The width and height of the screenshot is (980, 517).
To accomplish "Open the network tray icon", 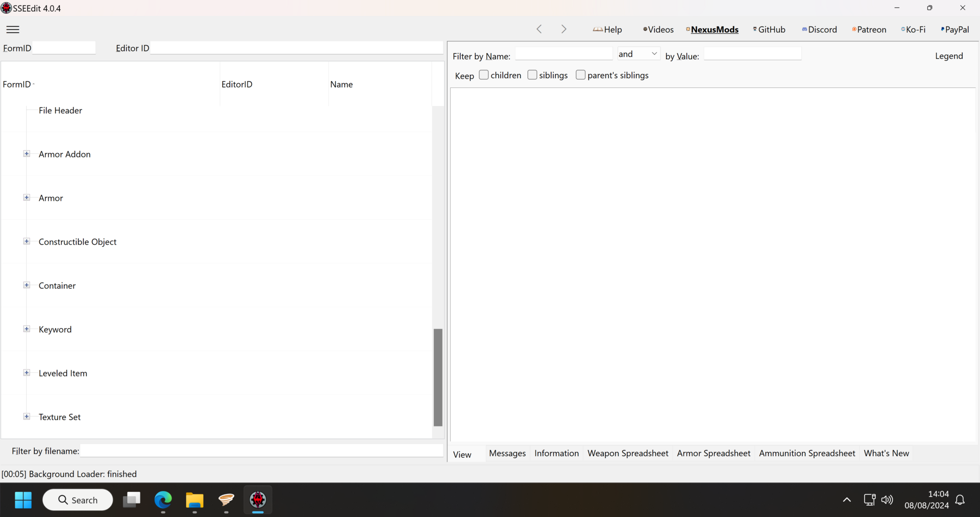I will 869,500.
